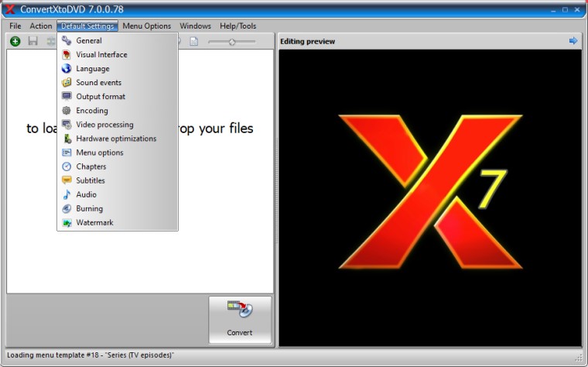The height and width of the screenshot is (367, 588).
Task: Click the toolbar zoom slider handle
Action: (232, 42)
